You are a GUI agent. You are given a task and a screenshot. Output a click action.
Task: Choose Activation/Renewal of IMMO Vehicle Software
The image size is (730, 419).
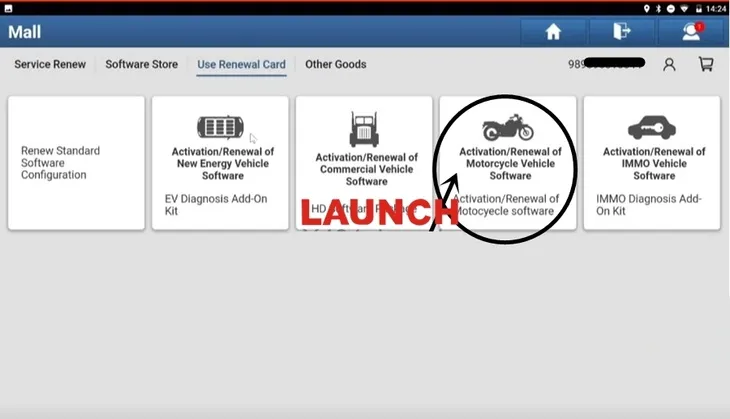[x=652, y=163]
